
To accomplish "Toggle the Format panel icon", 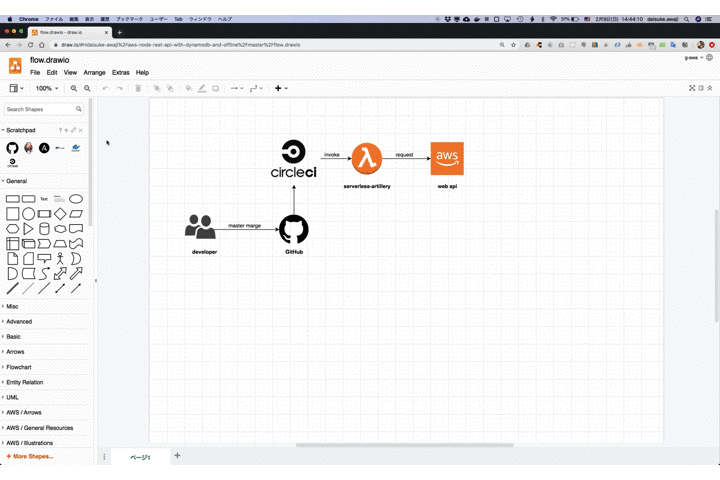I will 701,88.
